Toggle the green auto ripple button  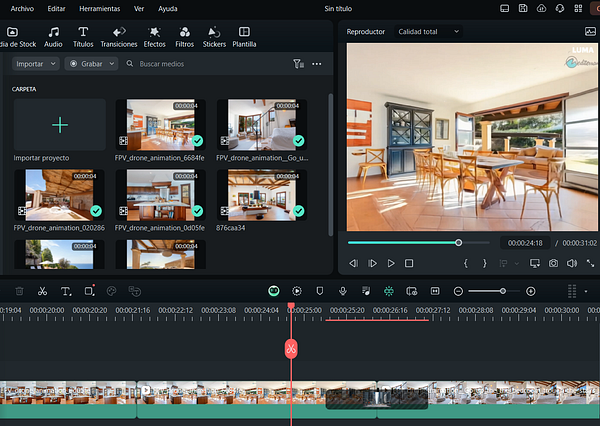pyautogui.click(x=273, y=291)
